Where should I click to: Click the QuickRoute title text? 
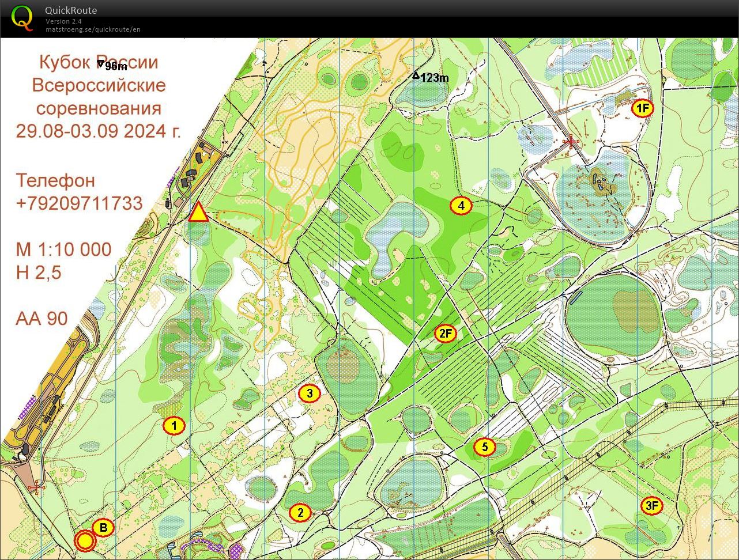pos(71,10)
